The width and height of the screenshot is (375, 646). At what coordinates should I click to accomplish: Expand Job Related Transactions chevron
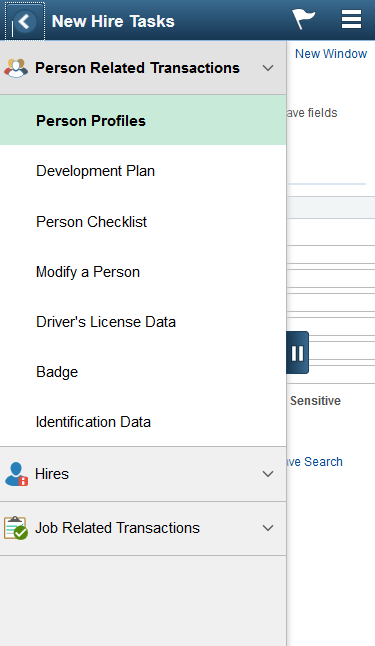point(268,528)
